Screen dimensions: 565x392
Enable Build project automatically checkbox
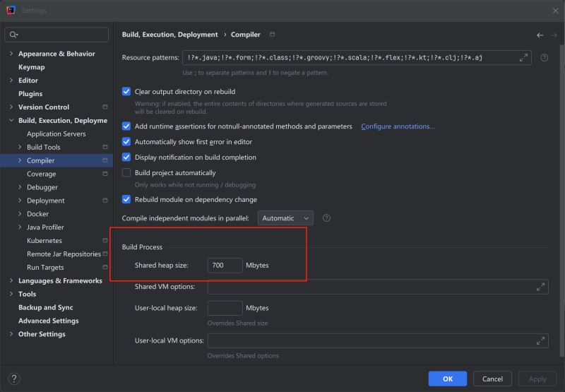click(x=127, y=173)
